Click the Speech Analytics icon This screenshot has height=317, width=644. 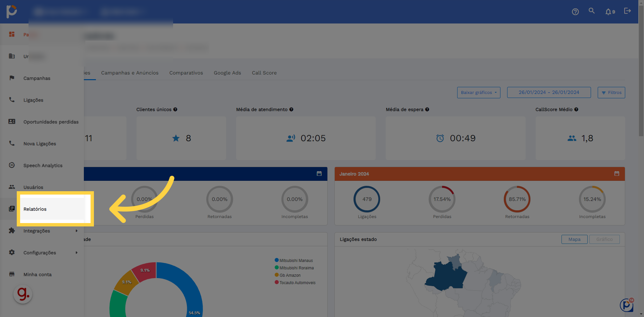pos(12,165)
